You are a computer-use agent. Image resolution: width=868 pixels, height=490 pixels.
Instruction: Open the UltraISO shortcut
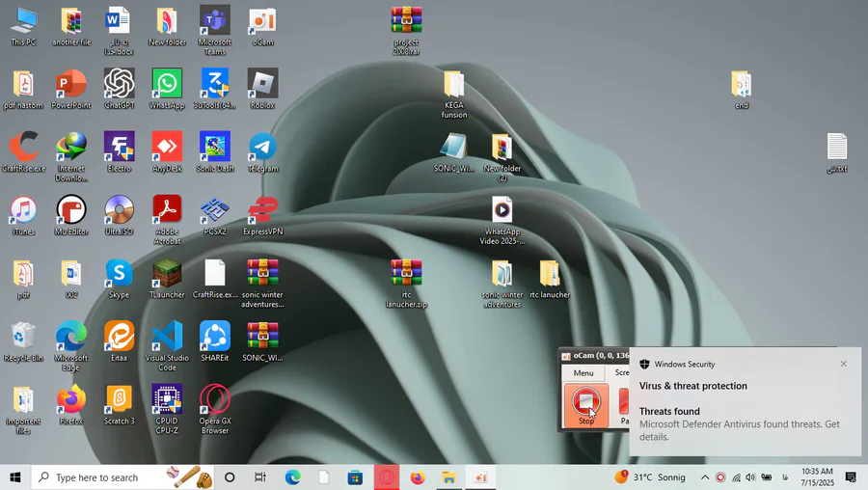[x=119, y=215]
